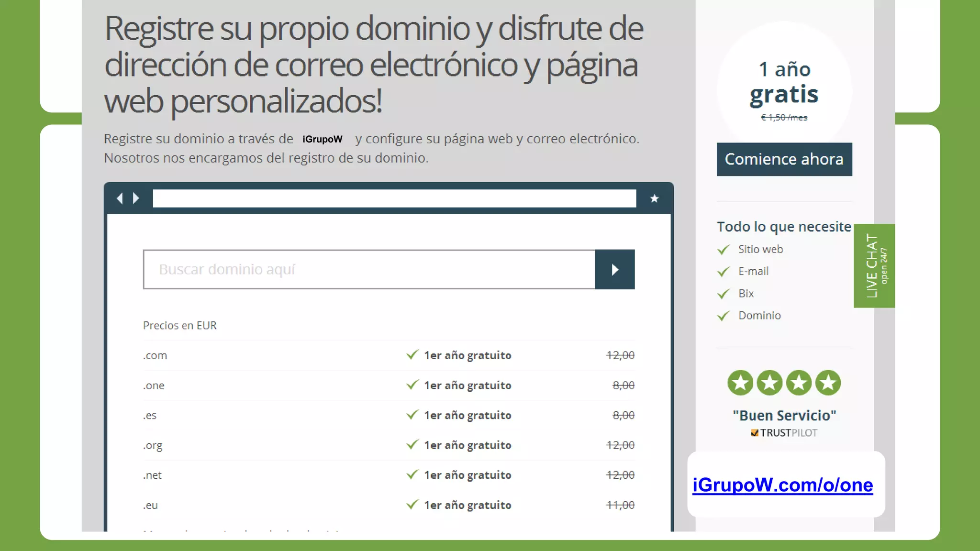Screen dimensions: 980x551
Task: Click the crossed-out '€ 1,50 /mes' price
Action: tap(784, 117)
